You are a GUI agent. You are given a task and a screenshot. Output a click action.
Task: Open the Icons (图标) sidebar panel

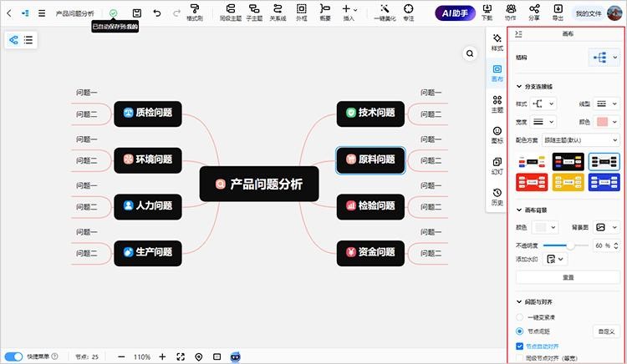(497, 134)
